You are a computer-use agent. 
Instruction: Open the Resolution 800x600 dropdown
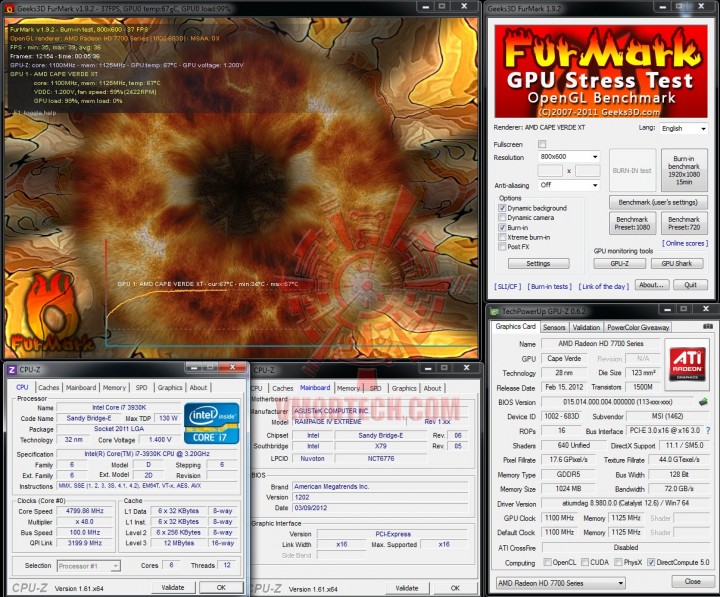[x=568, y=157]
